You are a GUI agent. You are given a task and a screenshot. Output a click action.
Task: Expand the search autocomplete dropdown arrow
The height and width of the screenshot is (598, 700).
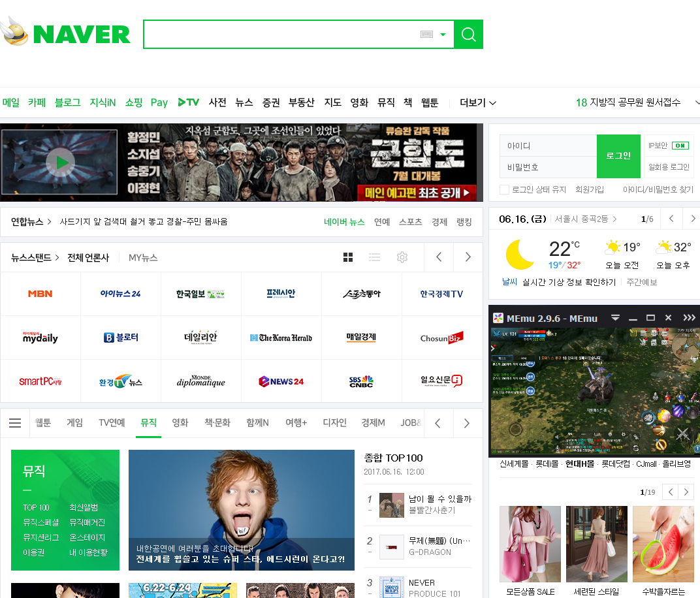[443, 35]
